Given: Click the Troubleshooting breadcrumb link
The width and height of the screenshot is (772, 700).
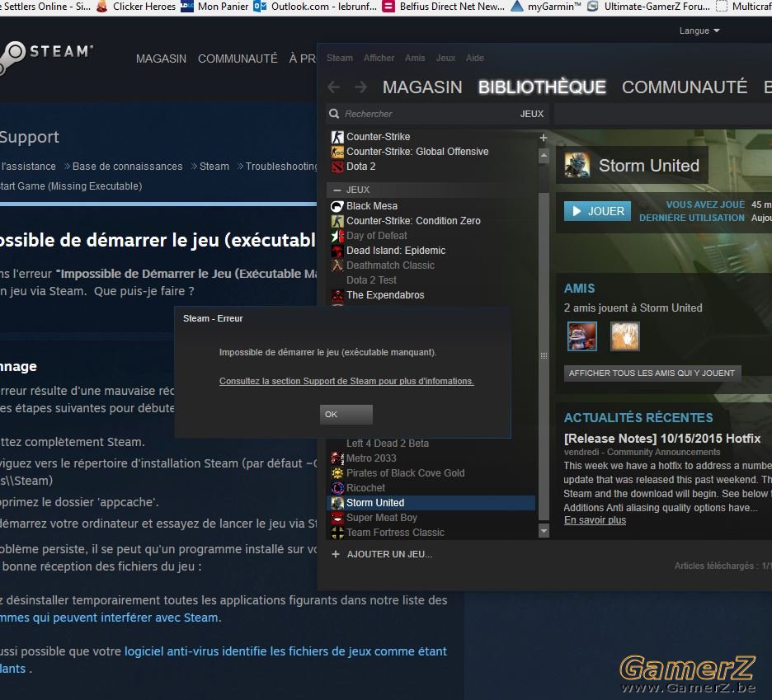Looking at the screenshot, I should click(x=281, y=167).
